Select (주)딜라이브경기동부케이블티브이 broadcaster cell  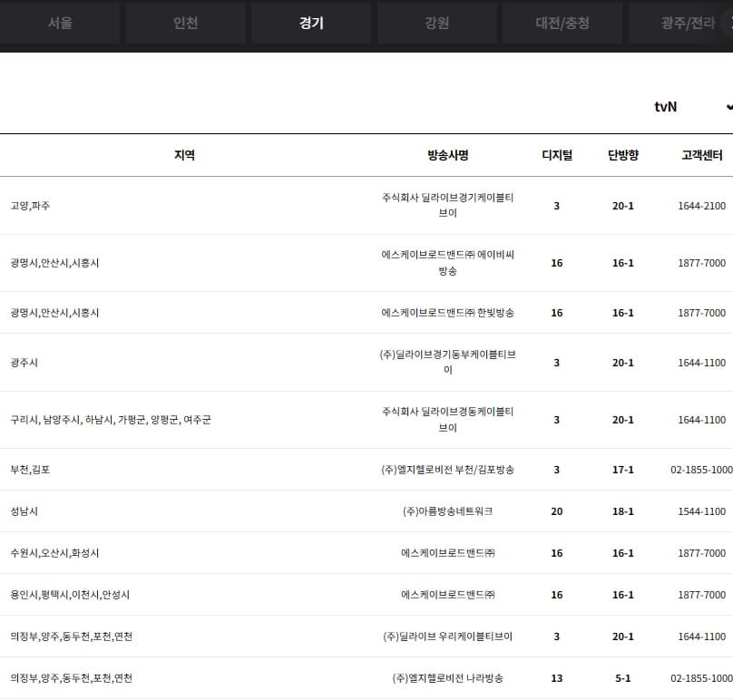[x=448, y=362]
